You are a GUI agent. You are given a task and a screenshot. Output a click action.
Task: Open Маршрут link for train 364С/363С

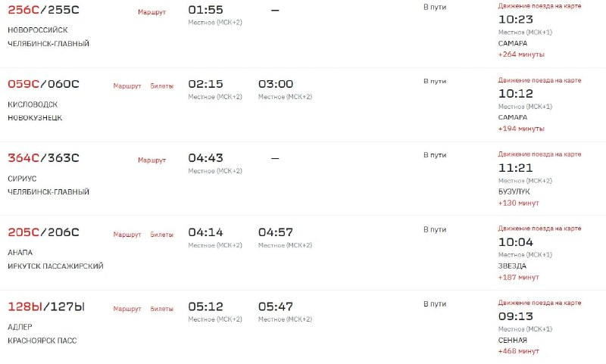151,160
